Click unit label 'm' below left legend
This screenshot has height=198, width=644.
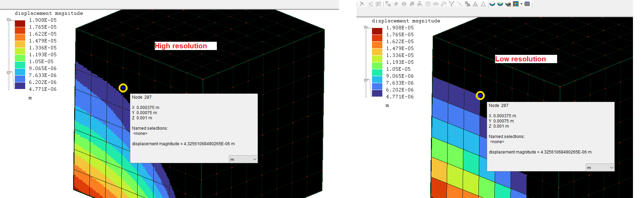click(x=30, y=98)
